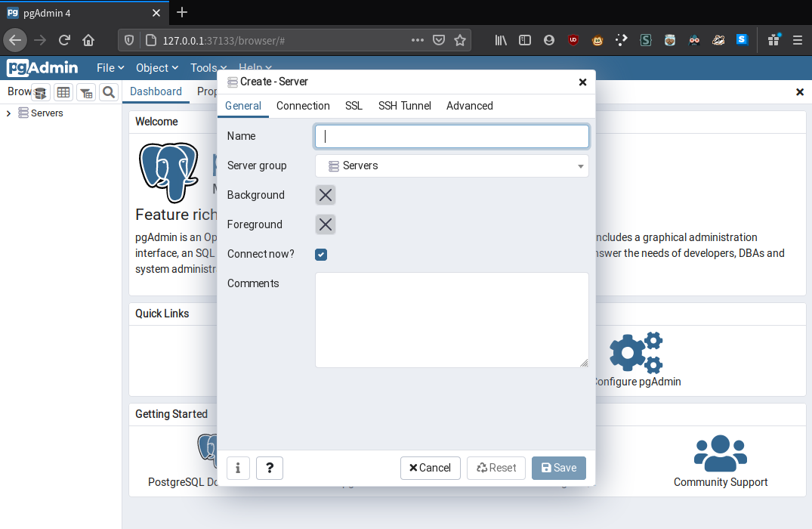Open the Firefox hamburger menu
The image size is (812, 529).
click(x=798, y=40)
